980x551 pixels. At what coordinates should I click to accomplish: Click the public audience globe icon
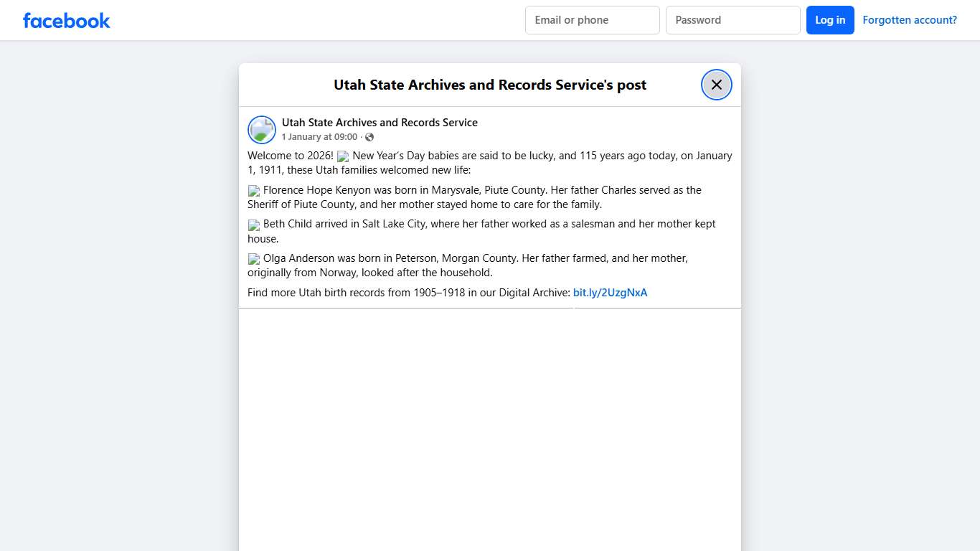(x=369, y=137)
